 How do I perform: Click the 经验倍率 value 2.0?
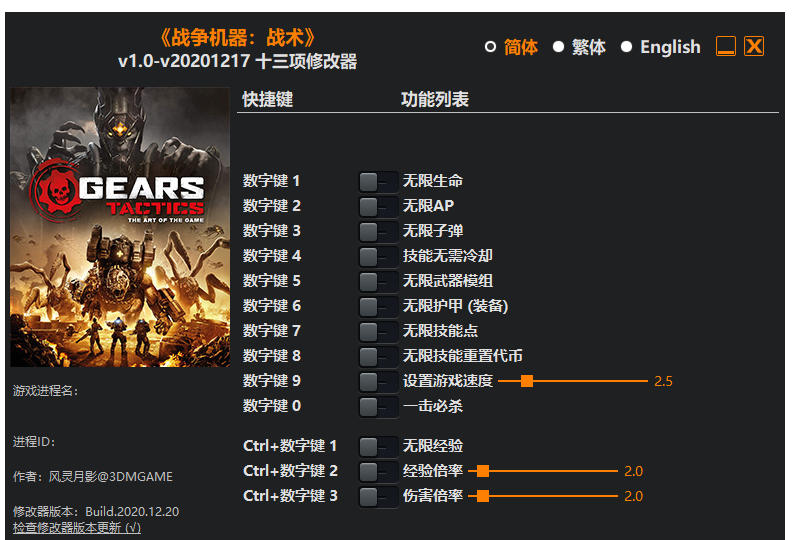[x=634, y=471]
